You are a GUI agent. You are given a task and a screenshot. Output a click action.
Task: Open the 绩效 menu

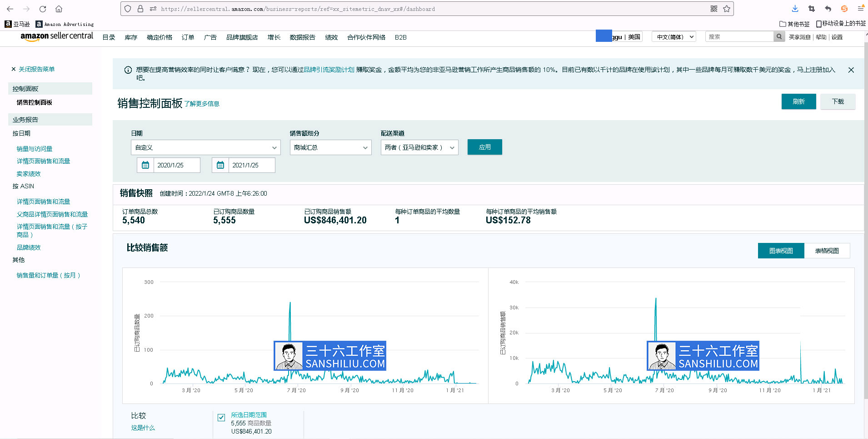click(x=331, y=37)
